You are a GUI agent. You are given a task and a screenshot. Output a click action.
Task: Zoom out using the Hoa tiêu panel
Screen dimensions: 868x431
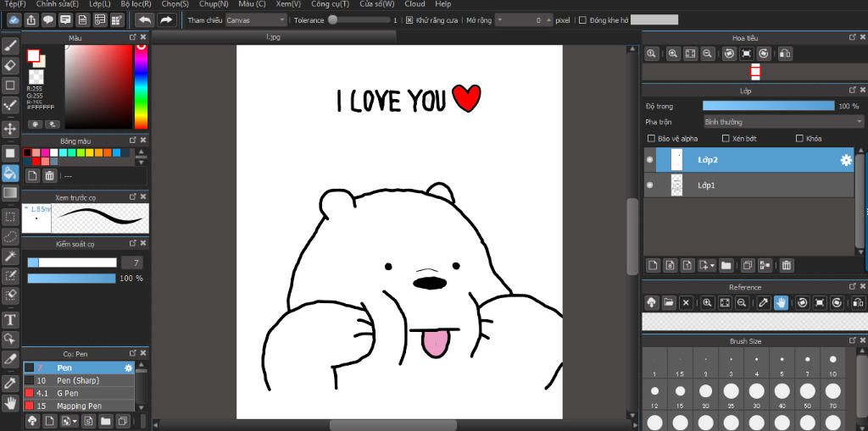707,53
